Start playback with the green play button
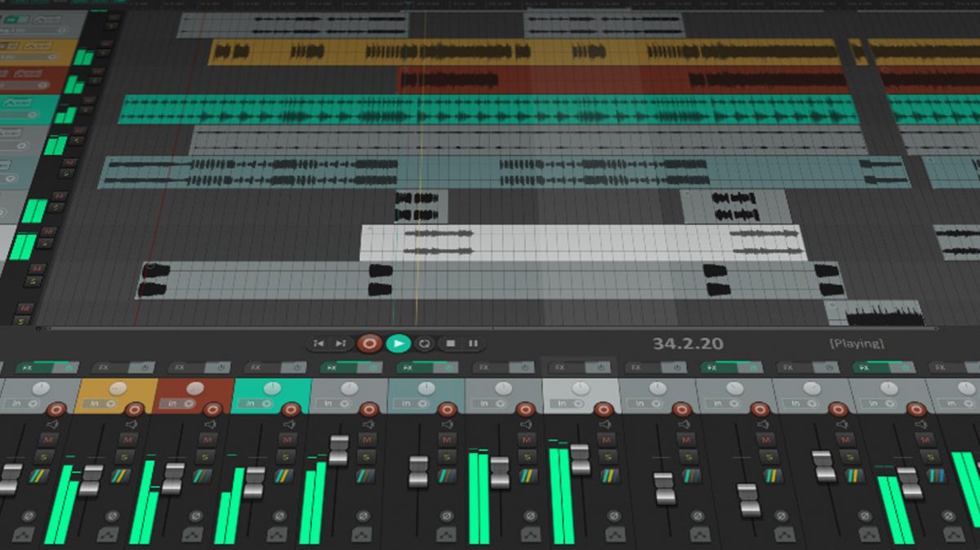The image size is (980, 550). [398, 343]
